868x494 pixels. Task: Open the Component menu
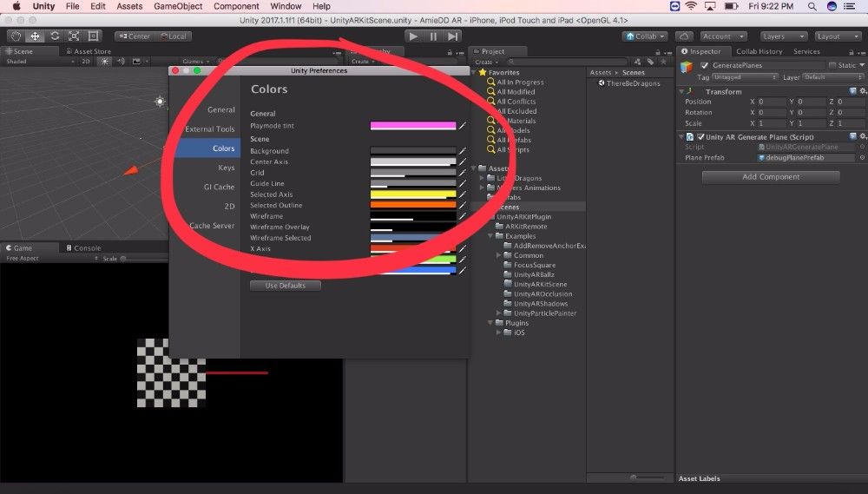coord(236,6)
